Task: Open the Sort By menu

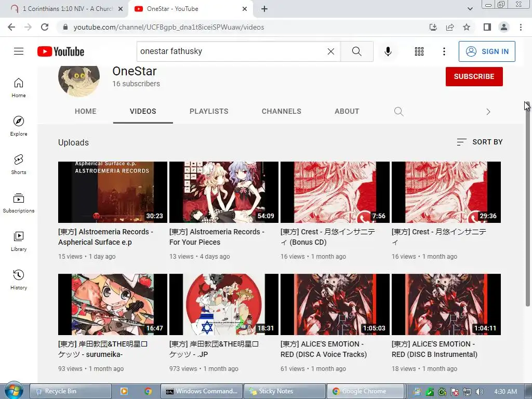Action: (480, 142)
